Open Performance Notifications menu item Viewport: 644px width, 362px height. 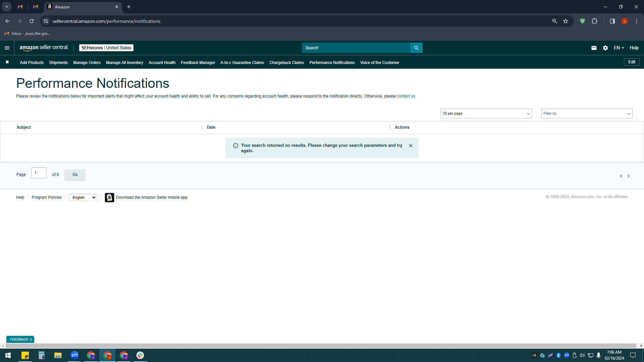click(x=332, y=63)
